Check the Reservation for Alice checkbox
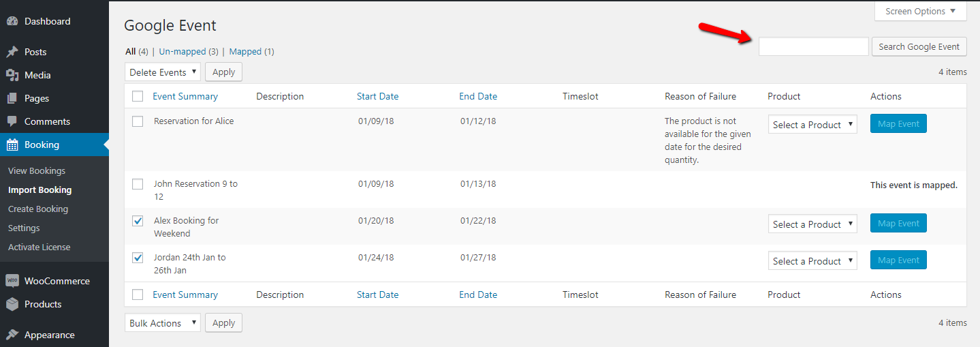Screen dimensions: 980x347 (x=138, y=121)
